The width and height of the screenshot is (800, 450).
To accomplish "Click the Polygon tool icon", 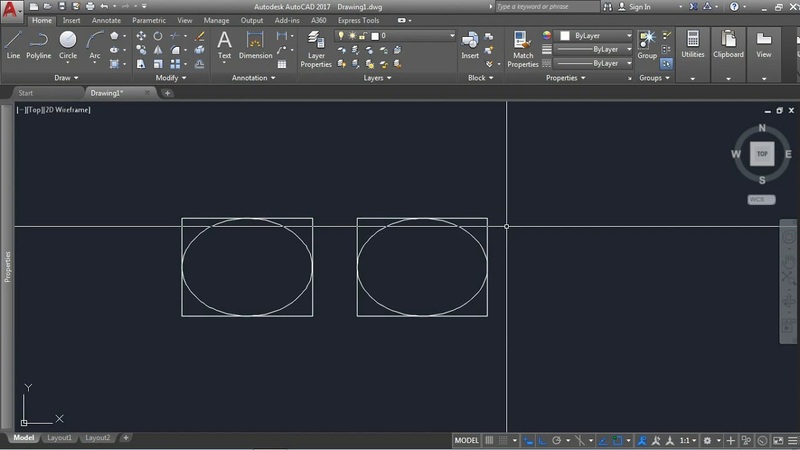I will click(114, 36).
